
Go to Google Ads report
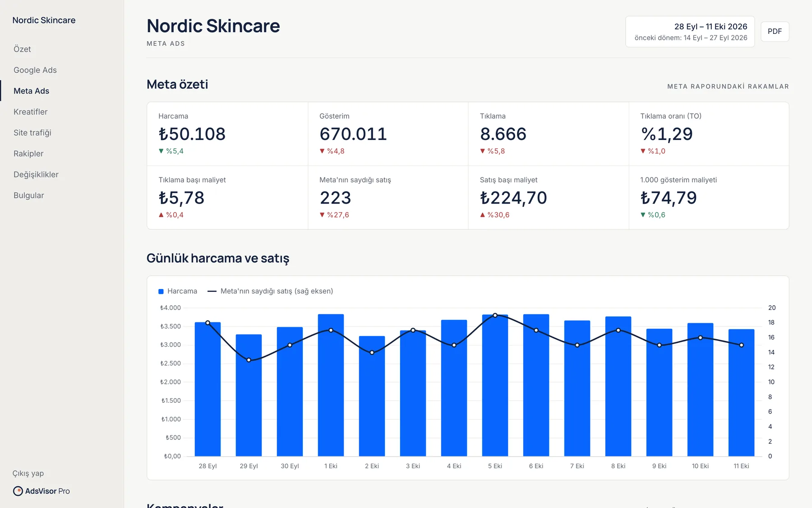35,70
